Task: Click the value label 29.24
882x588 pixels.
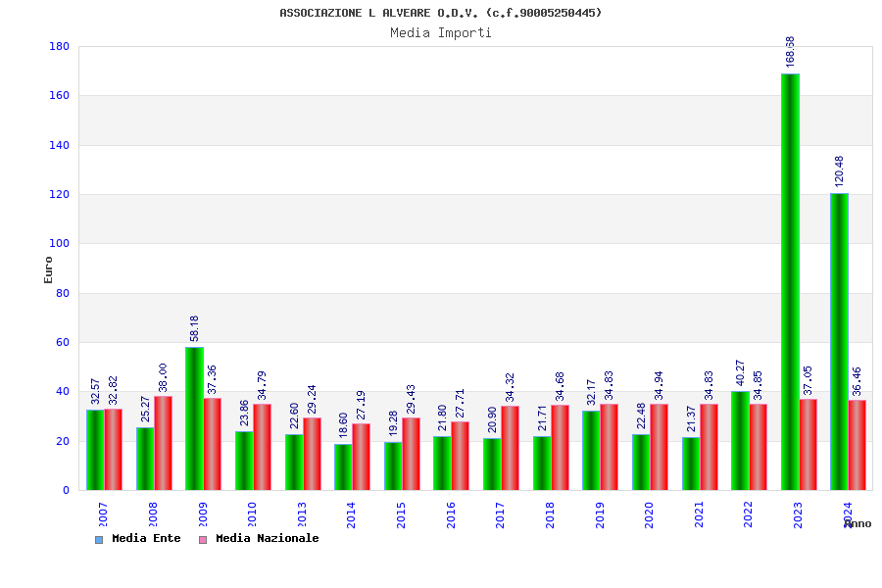Action: (x=313, y=400)
